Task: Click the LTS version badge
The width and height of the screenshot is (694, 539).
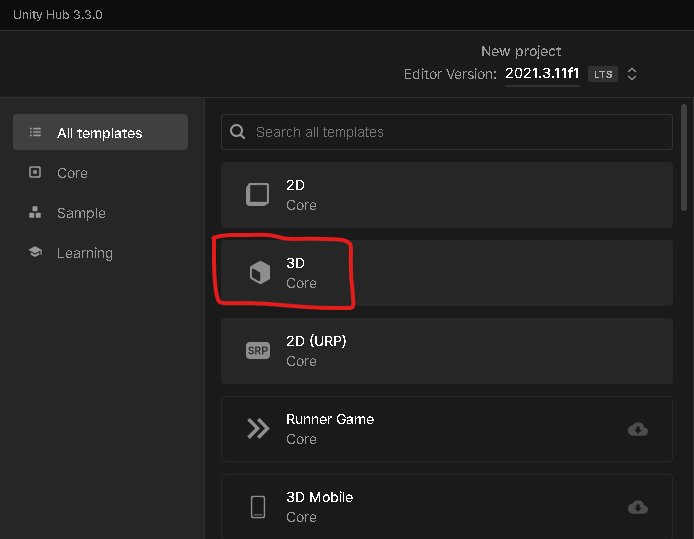Action: click(x=602, y=74)
